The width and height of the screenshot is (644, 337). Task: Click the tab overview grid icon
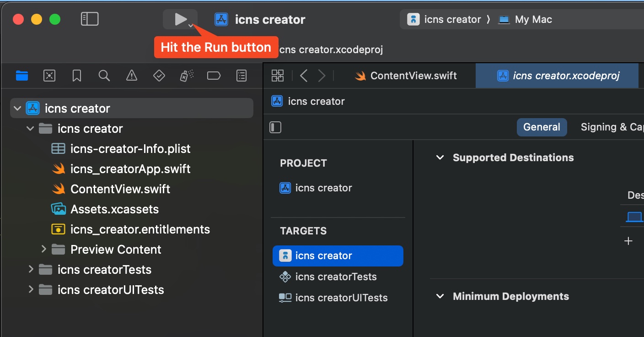click(278, 75)
